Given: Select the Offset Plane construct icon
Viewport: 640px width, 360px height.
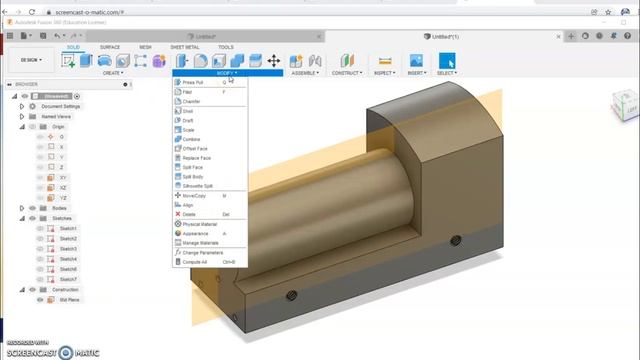Looking at the screenshot, I should 347,61.
